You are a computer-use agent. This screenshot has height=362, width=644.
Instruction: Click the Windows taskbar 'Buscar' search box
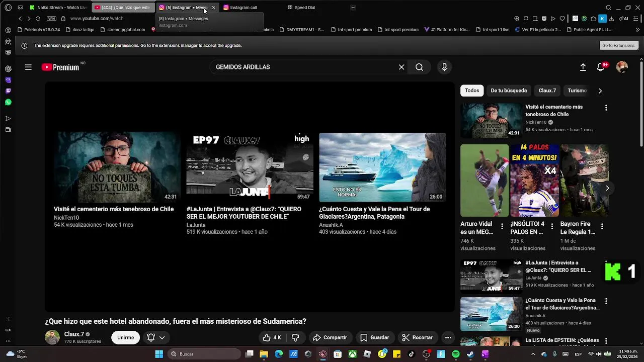click(x=204, y=354)
